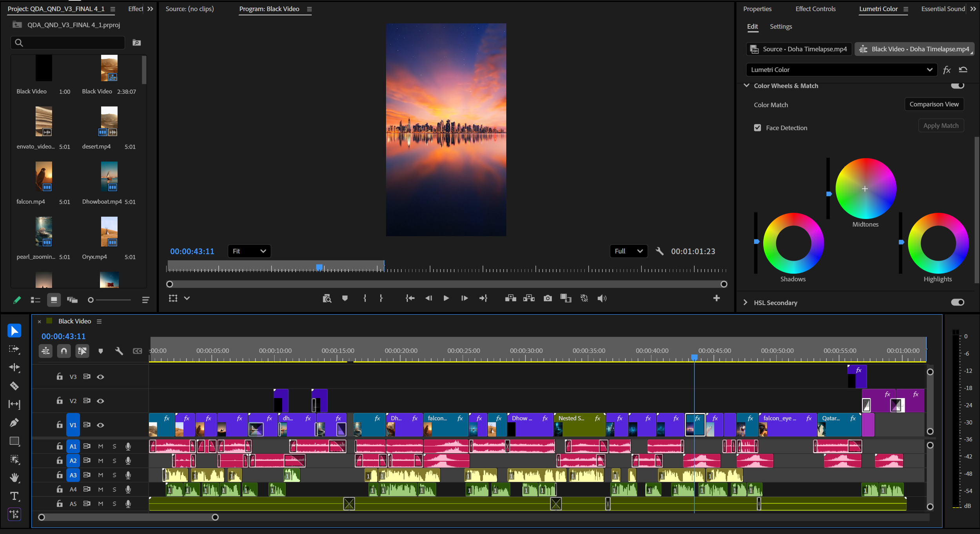The image size is (980, 534).
Task: Open timeline wrench display settings
Action: pyautogui.click(x=119, y=351)
